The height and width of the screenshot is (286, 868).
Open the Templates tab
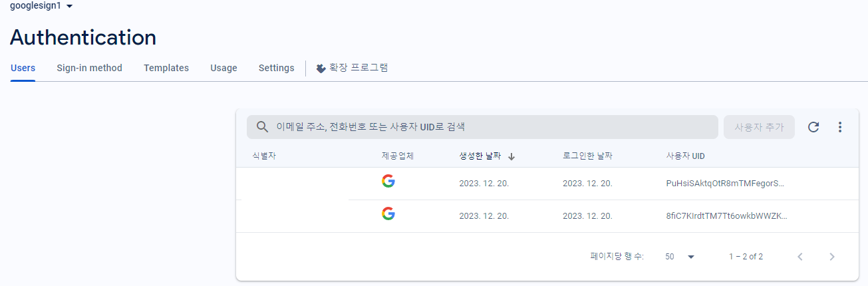click(x=166, y=68)
